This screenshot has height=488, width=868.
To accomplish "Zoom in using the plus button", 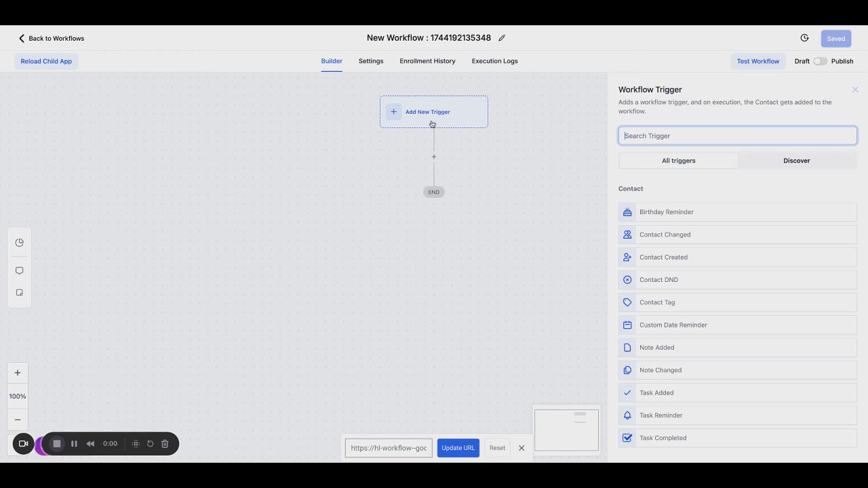I will click(x=18, y=373).
